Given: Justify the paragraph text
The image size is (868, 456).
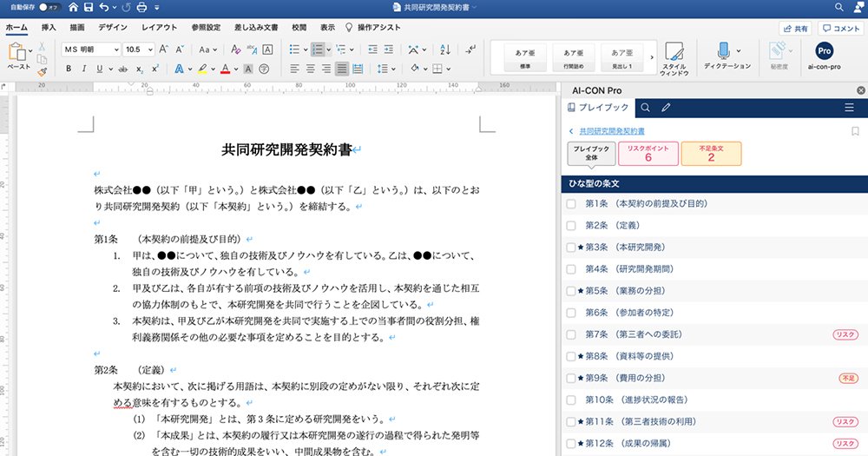Looking at the screenshot, I should [342, 69].
